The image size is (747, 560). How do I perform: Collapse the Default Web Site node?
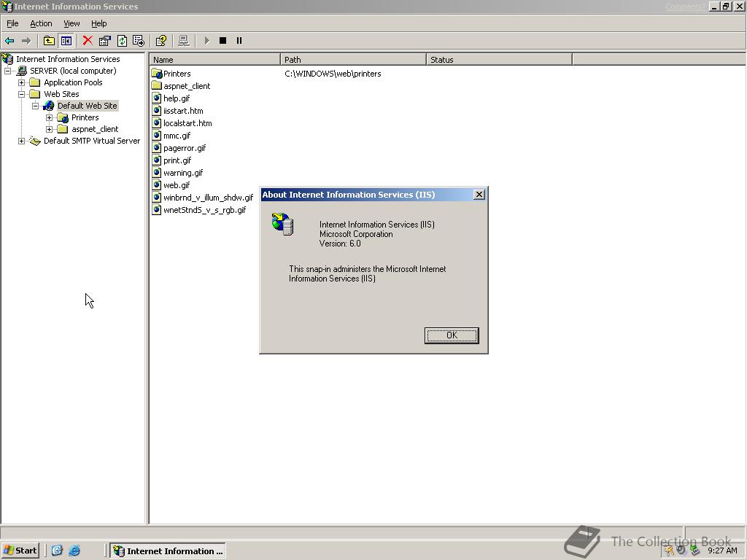(x=35, y=106)
